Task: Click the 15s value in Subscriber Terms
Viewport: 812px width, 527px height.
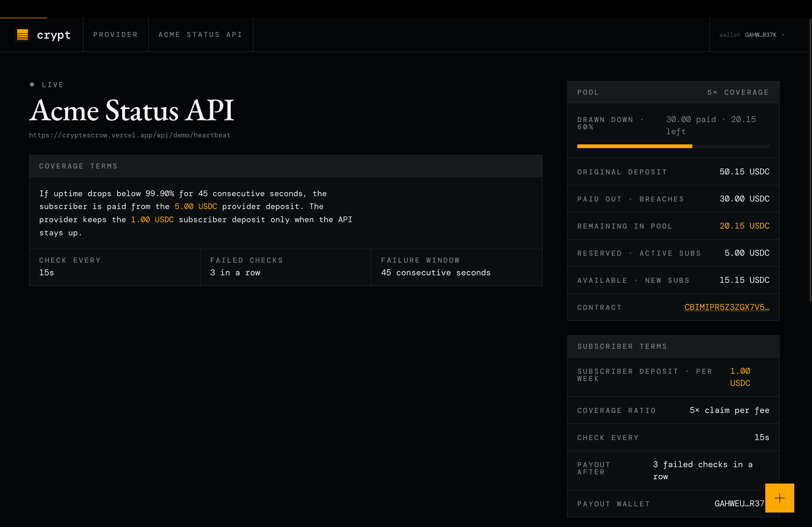Action: click(x=762, y=437)
